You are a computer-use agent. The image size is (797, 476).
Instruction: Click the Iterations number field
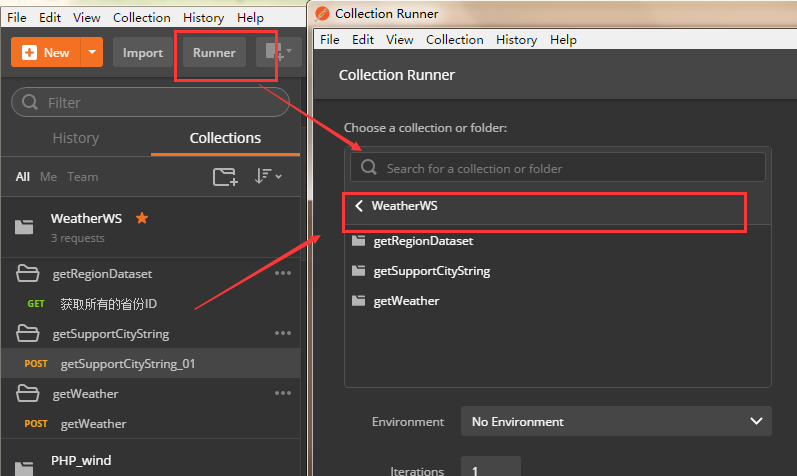point(491,468)
